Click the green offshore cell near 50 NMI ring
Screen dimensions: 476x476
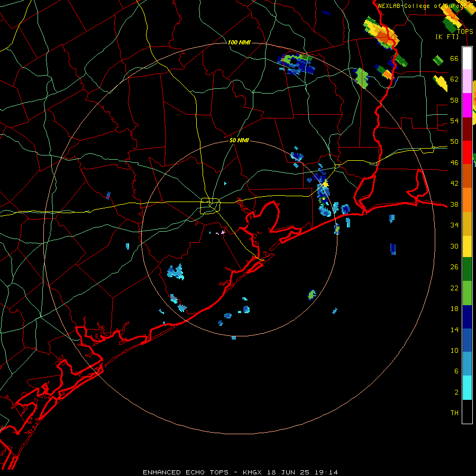click(312, 295)
